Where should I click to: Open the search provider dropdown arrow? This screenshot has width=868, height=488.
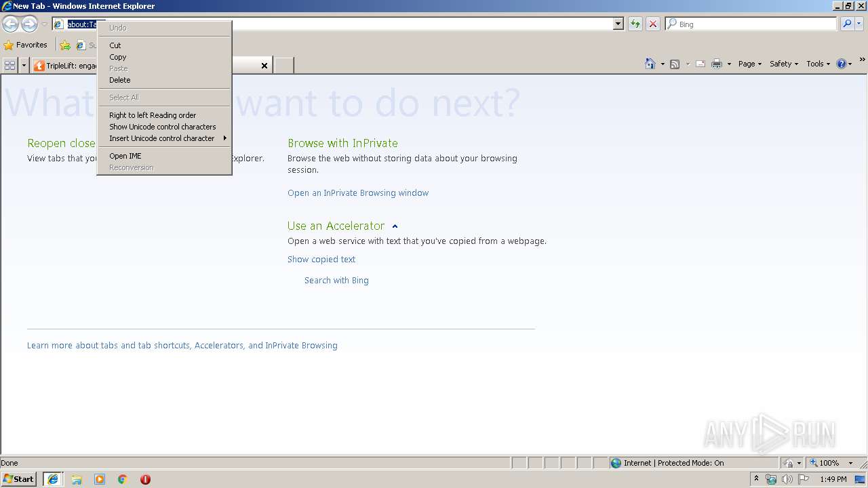[x=859, y=24]
